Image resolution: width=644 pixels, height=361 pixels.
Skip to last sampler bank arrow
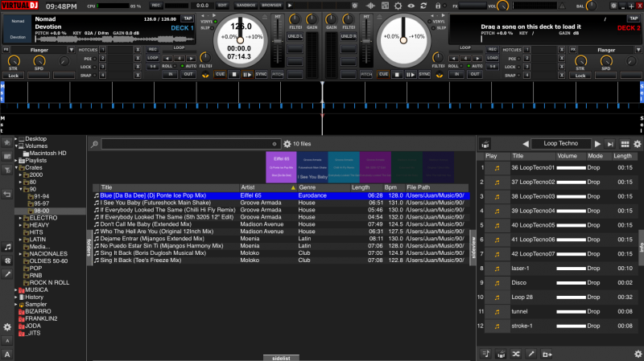[x=610, y=144]
